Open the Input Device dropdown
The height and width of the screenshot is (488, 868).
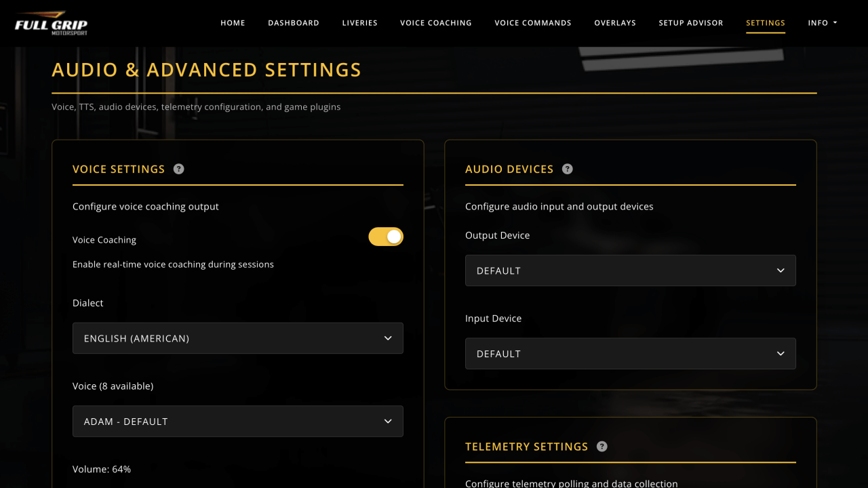(630, 353)
